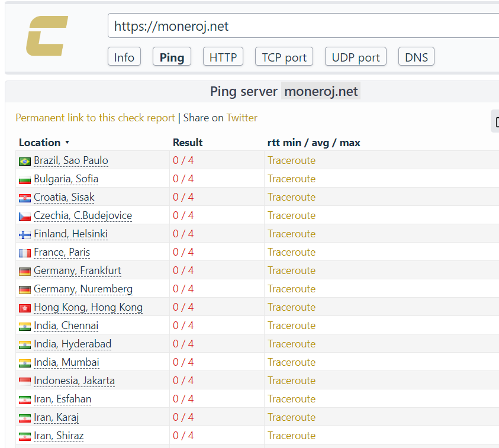Click the India, Mumbai location link

[66, 362]
